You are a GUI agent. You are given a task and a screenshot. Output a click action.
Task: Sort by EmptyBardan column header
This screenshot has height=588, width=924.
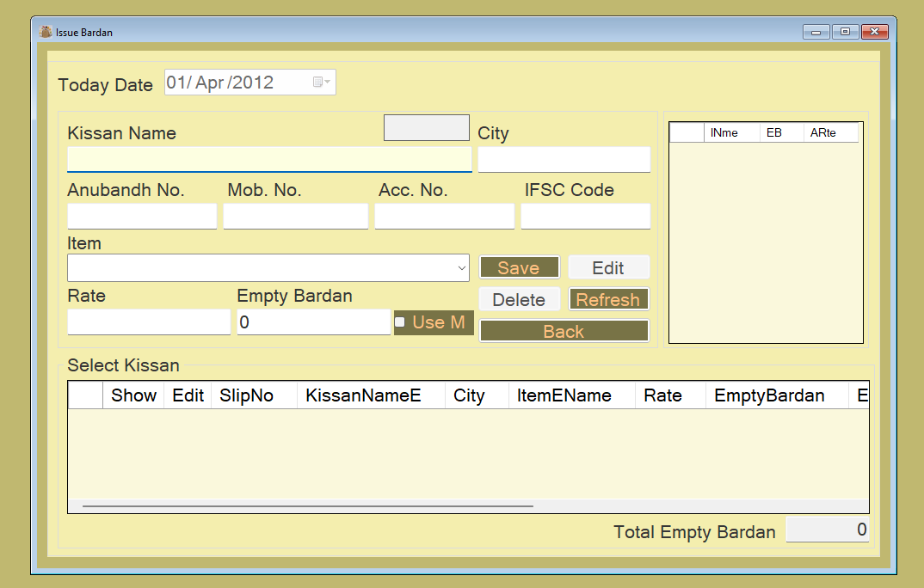click(777, 395)
